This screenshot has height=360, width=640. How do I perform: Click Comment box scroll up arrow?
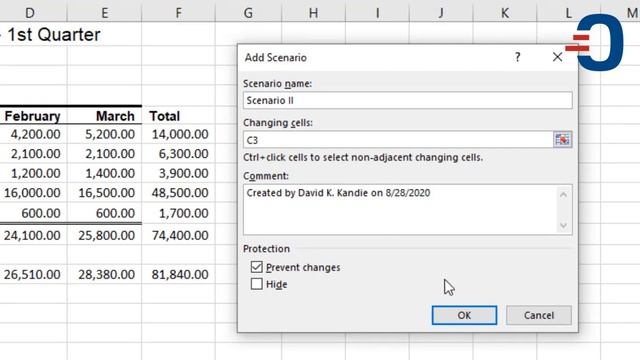(x=564, y=195)
